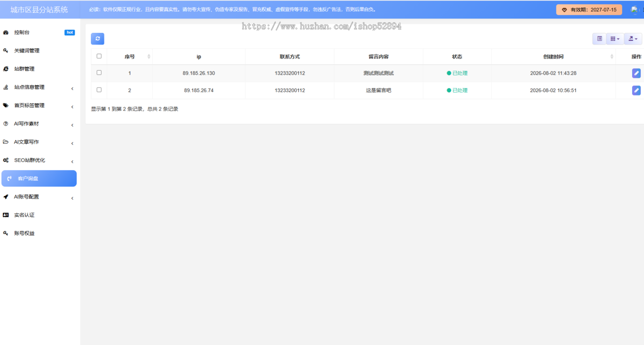This screenshot has width=644, height=345.
Task: Click the 有效期 2027-07-15 badge
Action: [589, 10]
